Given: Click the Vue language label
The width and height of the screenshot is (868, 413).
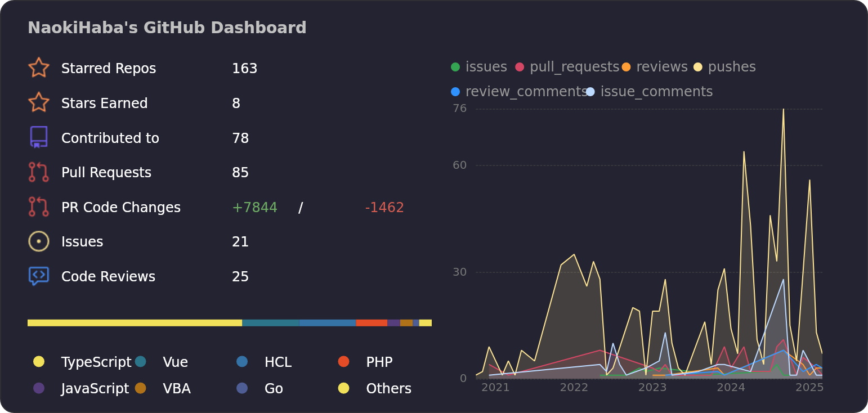Looking at the screenshot, I should [176, 362].
